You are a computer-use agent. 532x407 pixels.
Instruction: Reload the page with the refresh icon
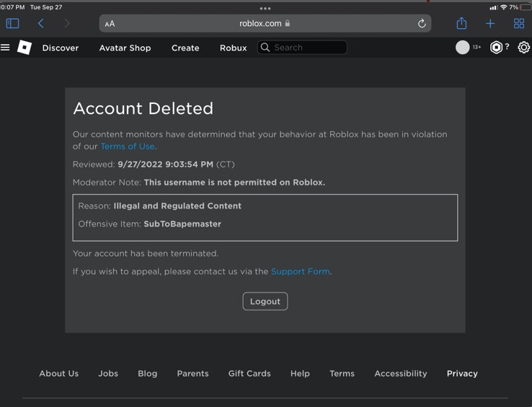coord(422,23)
